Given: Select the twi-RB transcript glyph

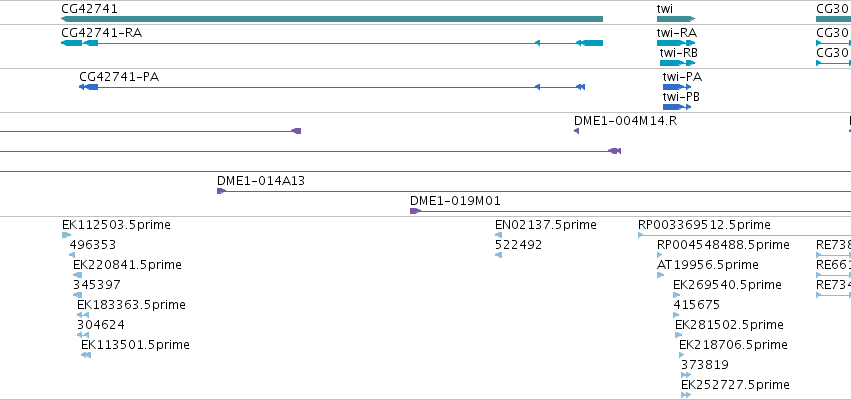Looking at the screenshot, I should point(677,63).
